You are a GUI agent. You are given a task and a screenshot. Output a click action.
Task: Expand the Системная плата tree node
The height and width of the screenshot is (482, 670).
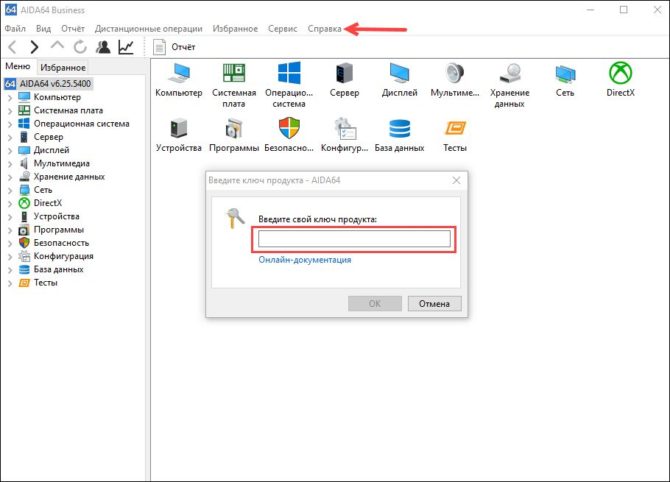(10, 111)
